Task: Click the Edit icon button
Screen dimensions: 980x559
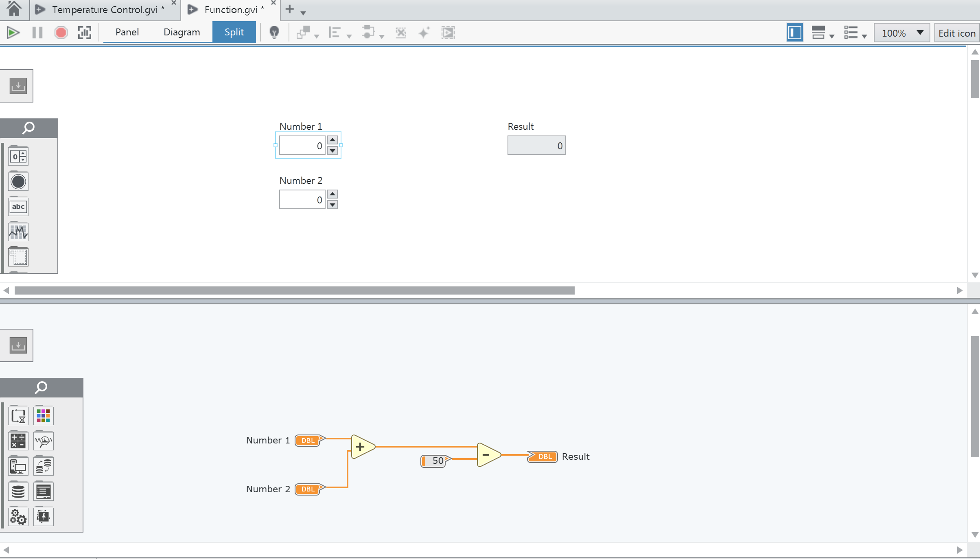Action: pyautogui.click(x=957, y=33)
